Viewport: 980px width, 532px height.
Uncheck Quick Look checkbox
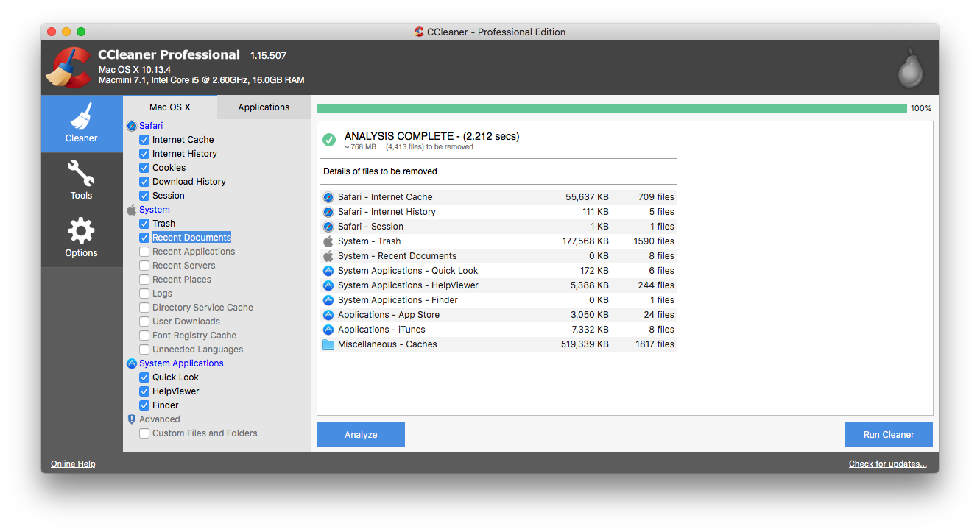(x=144, y=377)
